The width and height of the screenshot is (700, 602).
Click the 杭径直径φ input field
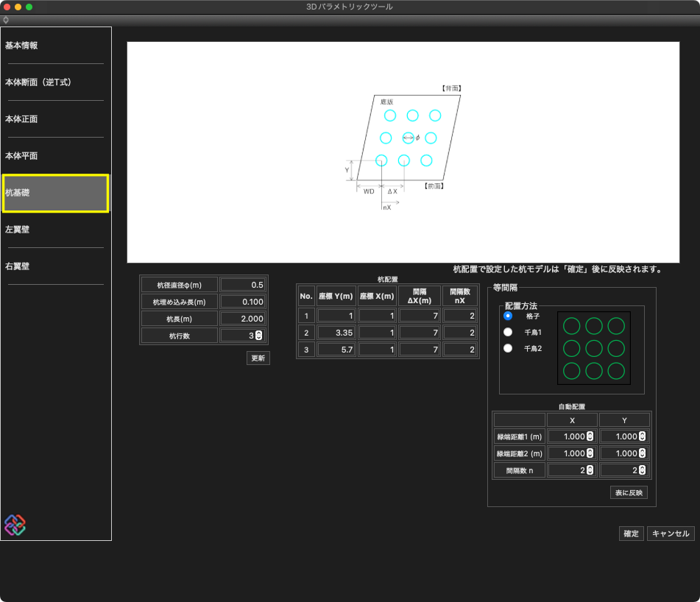click(x=243, y=285)
